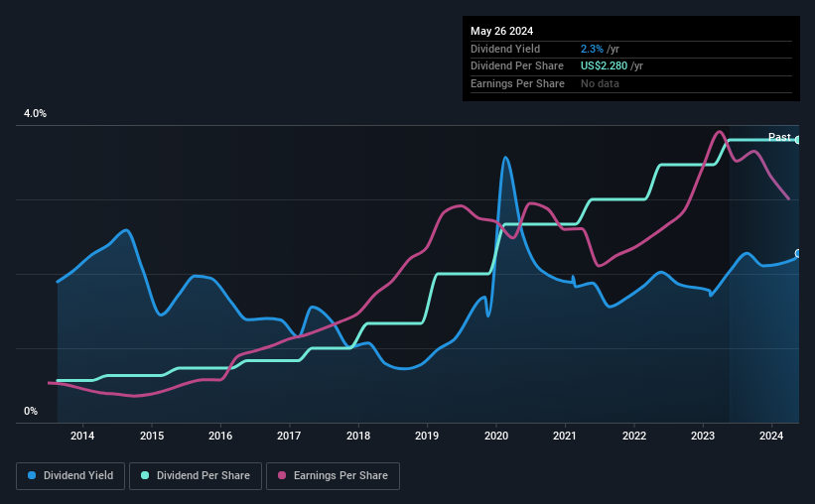
Task: Click the Past label in the chart
Action: coord(779,137)
